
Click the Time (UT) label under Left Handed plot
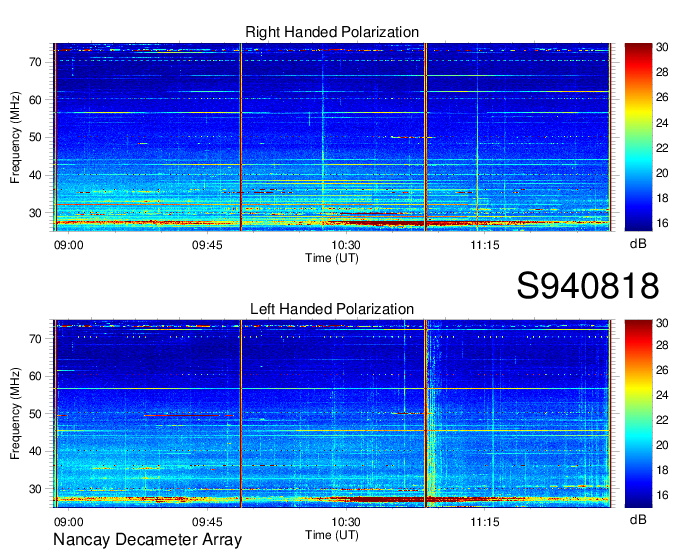point(332,535)
